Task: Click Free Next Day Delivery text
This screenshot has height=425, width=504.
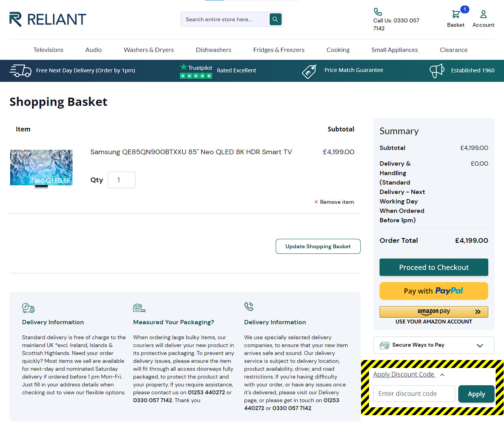Action: [x=85, y=70]
